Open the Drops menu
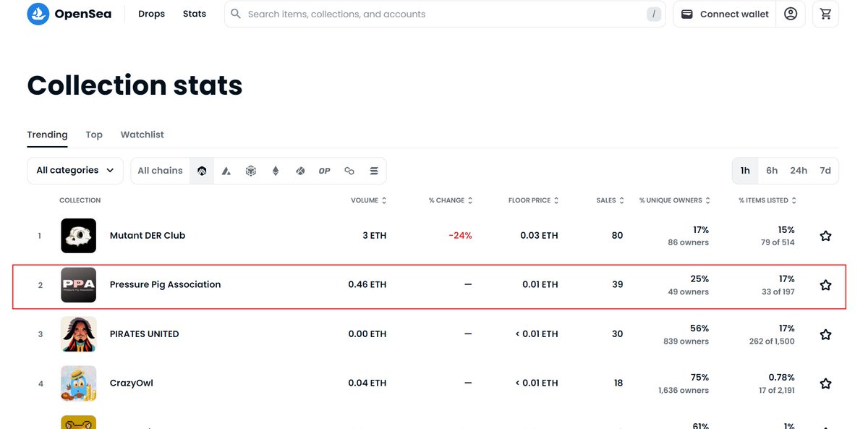868x429 pixels. pos(151,14)
